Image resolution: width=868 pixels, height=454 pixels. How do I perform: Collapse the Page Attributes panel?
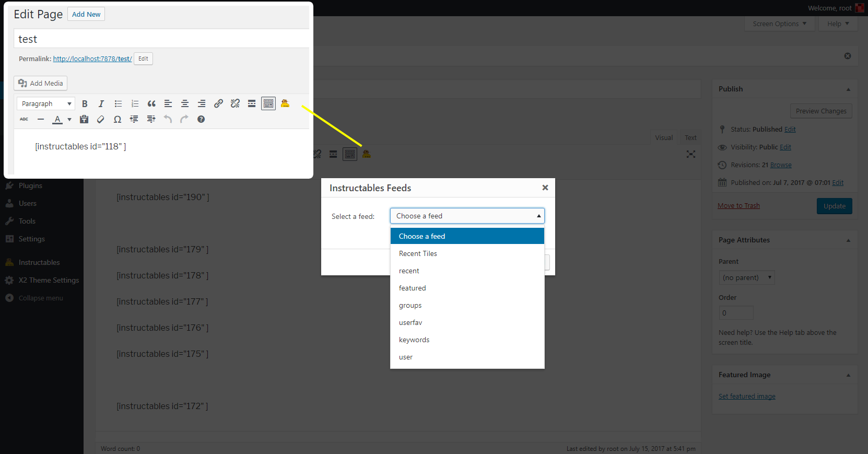(848, 240)
